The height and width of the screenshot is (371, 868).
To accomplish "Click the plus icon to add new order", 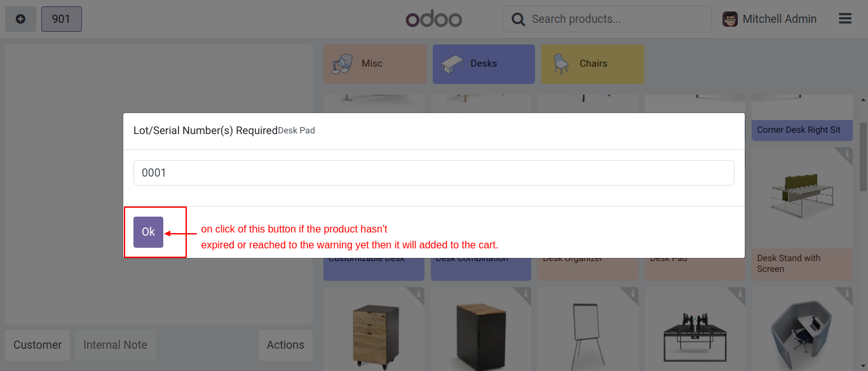I will [20, 19].
